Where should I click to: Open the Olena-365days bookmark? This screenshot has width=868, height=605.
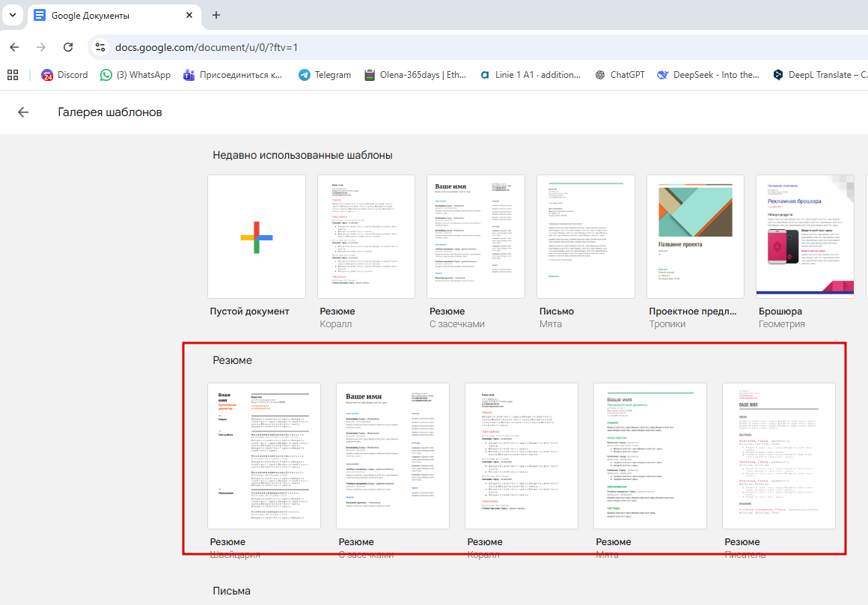tap(415, 75)
